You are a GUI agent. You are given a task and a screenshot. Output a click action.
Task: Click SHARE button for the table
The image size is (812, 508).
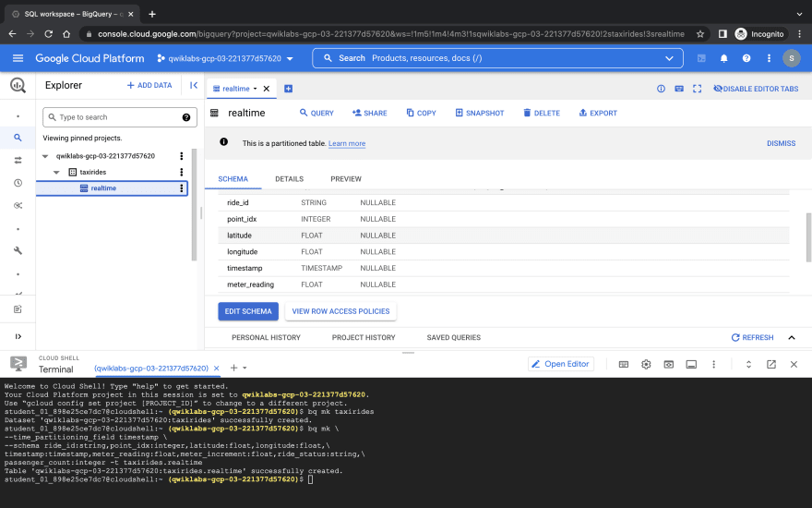369,113
